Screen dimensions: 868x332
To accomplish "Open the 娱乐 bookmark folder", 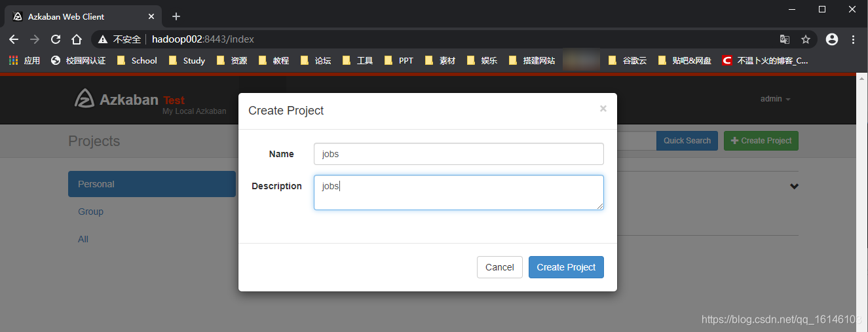I will [x=482, y=60].
